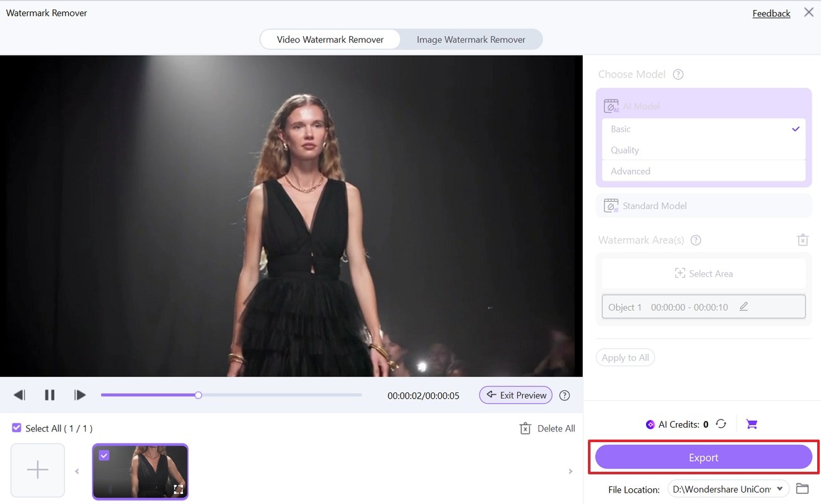Pause the video playback

click(49, 395)
